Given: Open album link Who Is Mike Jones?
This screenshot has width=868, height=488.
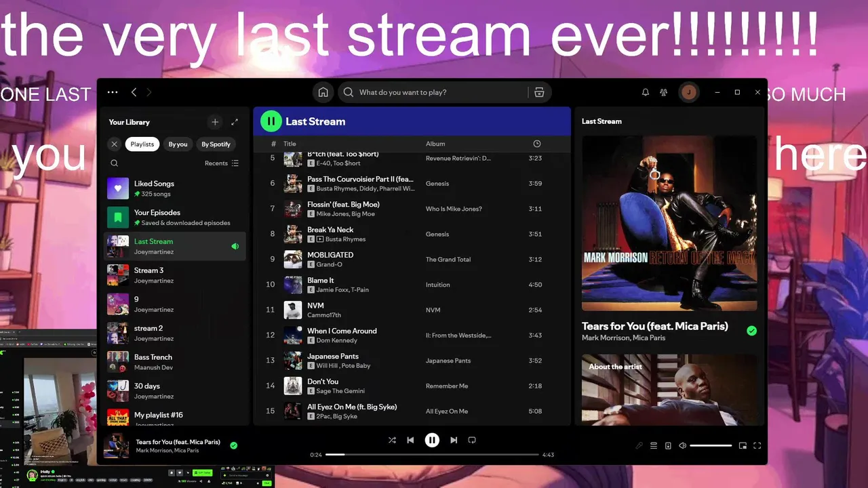Looking at the screenshot, I should [x=454, y=209].
